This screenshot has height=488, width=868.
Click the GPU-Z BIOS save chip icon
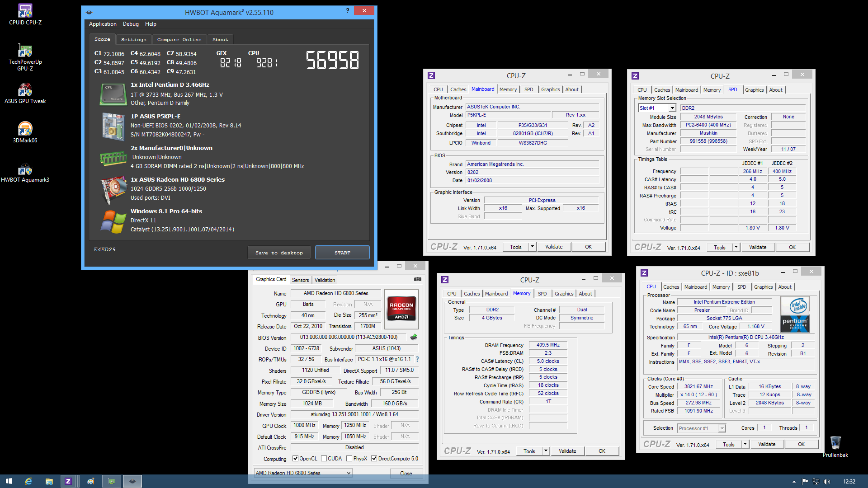pos(413,337)
